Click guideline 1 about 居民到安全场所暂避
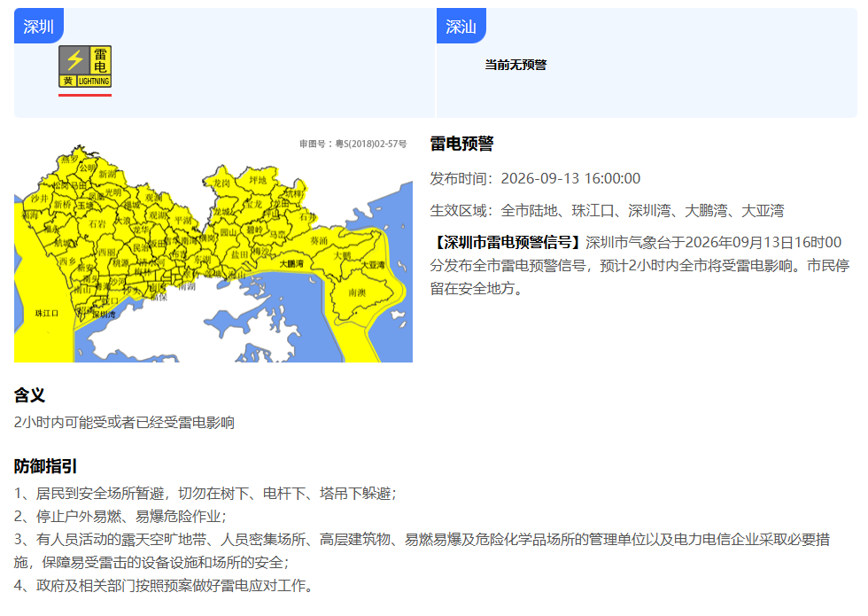 205,494
